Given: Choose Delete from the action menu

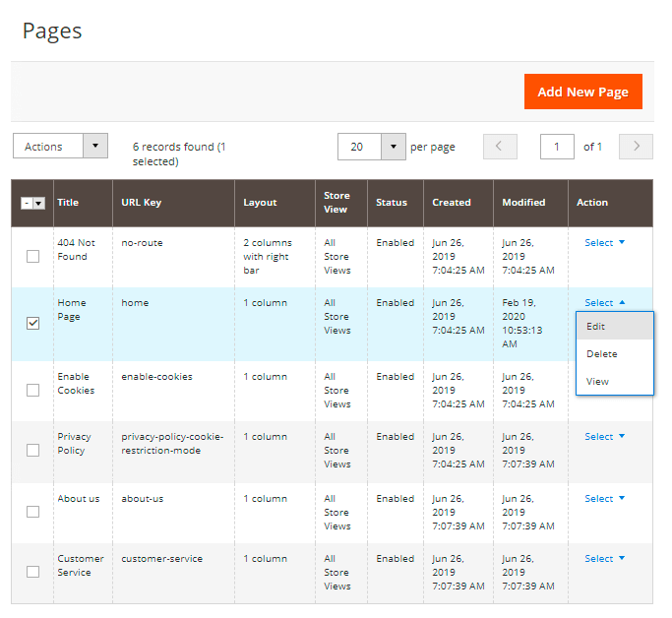Looking at the screenshot, I should (x=601, y=354).
